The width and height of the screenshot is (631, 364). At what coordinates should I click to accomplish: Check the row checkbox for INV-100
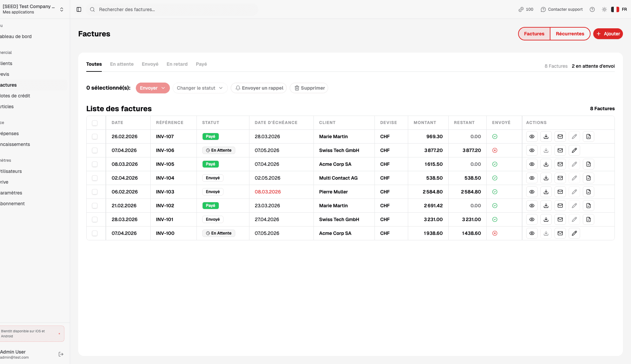[95, 233]
